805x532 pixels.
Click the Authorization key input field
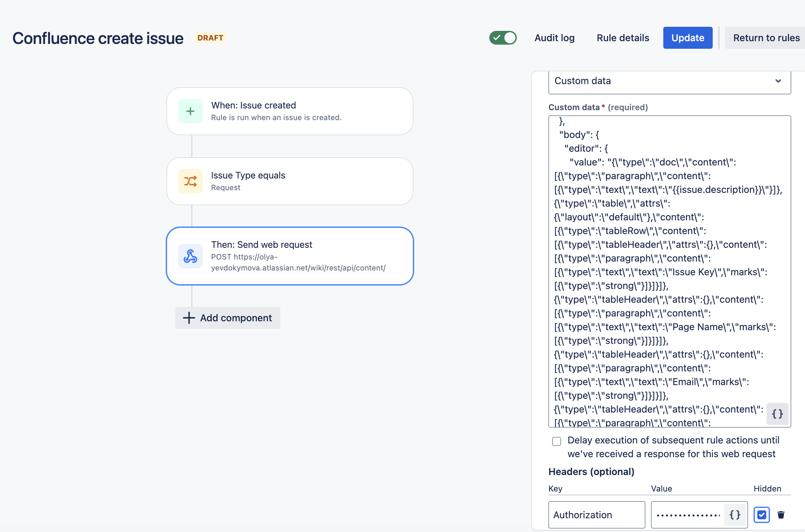[x=597, y=514]
